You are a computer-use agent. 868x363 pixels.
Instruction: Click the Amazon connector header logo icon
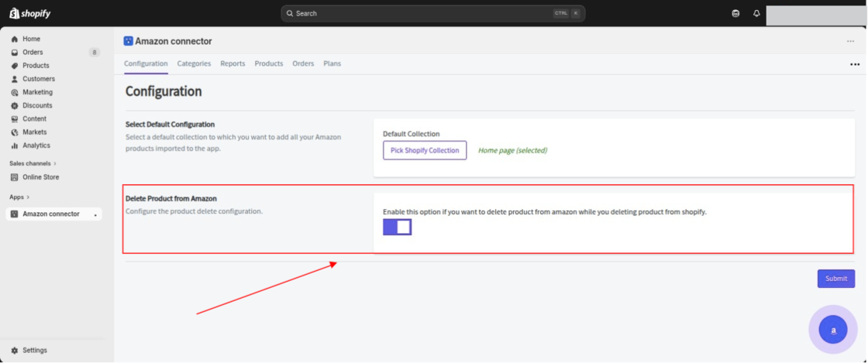click(129, 41)
